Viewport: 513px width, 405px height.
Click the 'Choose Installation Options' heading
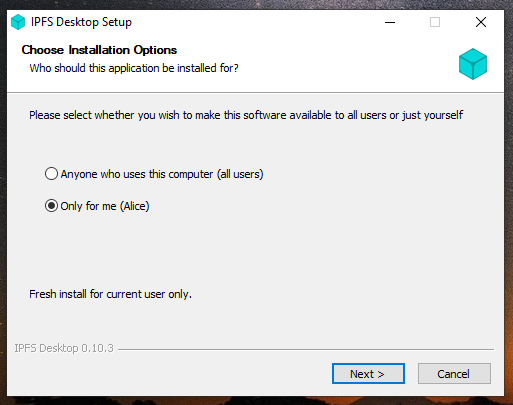(x=99, y=50)
